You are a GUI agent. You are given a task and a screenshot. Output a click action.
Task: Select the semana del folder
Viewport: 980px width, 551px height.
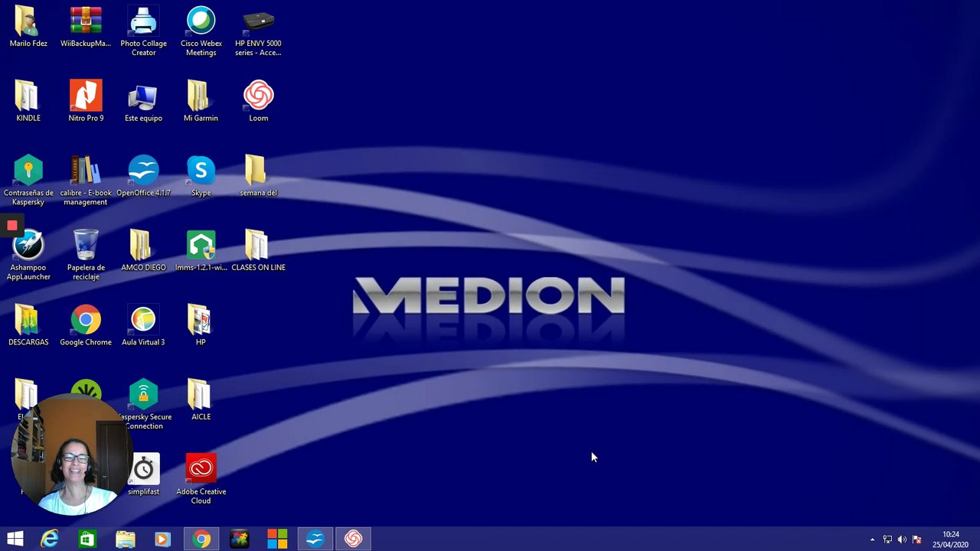(x=258, y=176)
